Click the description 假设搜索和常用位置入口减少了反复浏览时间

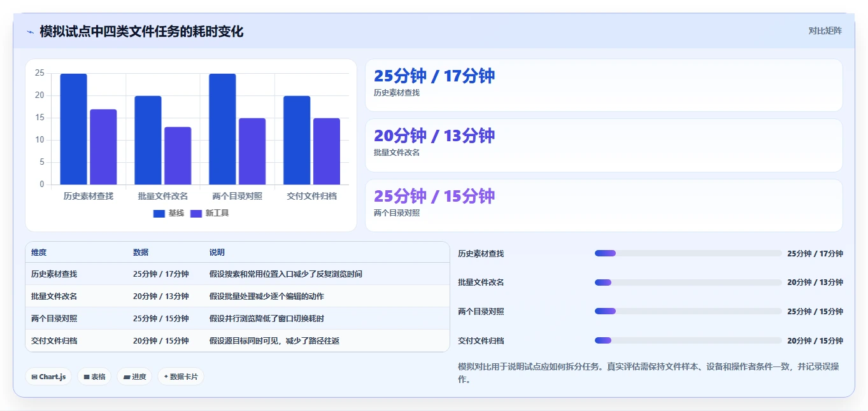[x=286, y=274]
